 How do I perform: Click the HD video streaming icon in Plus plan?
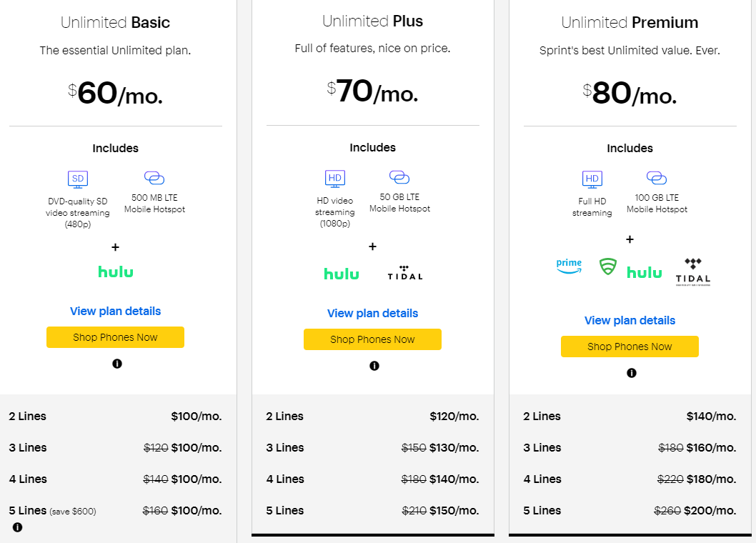334,178
